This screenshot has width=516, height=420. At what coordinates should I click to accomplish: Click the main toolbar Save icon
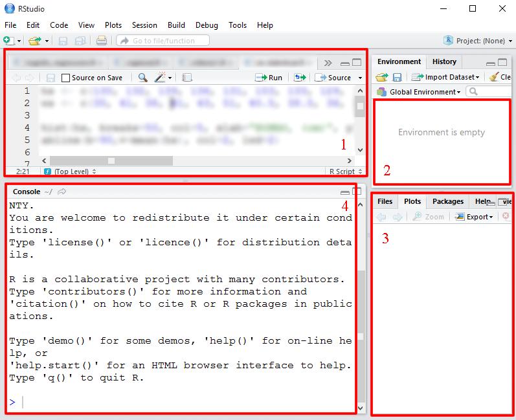point(63,41)
